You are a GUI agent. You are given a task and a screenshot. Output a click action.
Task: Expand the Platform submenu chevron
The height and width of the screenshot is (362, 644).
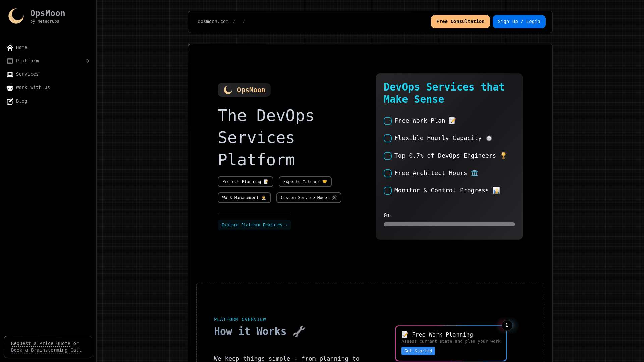point(88,61)
